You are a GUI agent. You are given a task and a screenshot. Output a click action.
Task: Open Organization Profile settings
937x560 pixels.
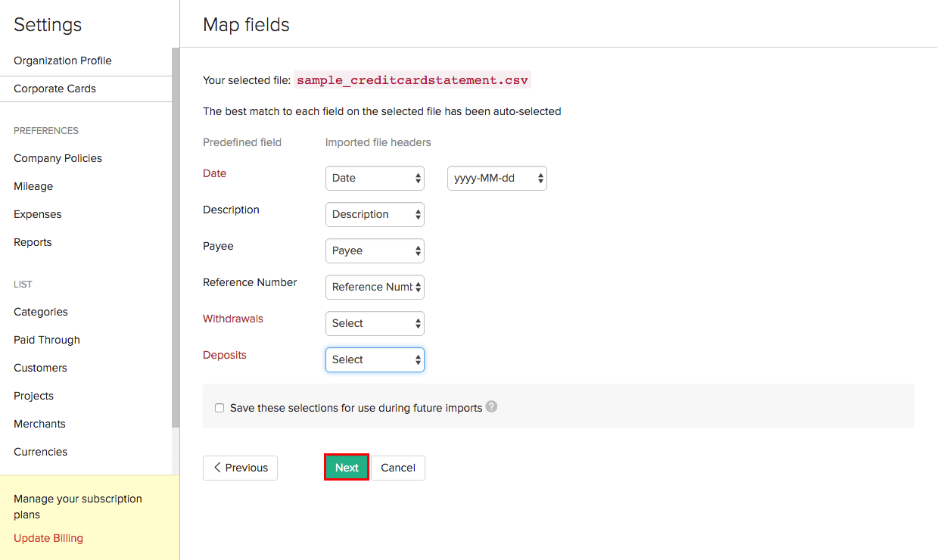click(x=63, y=61)
